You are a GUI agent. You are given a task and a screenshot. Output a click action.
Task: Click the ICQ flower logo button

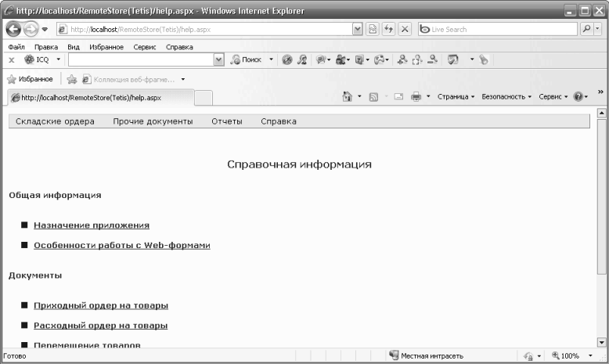coord(37,59)
